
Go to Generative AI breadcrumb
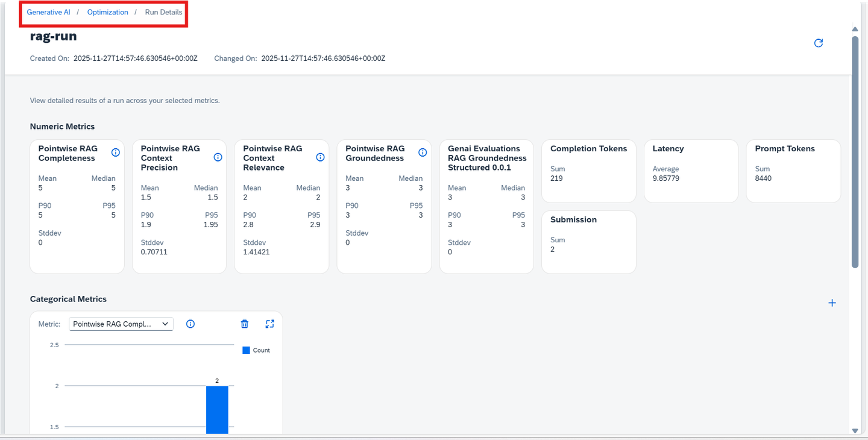[48, 12]
